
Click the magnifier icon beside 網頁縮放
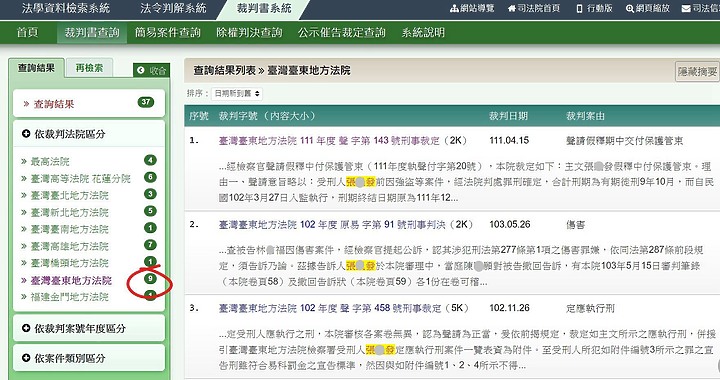tap(630, 9)
